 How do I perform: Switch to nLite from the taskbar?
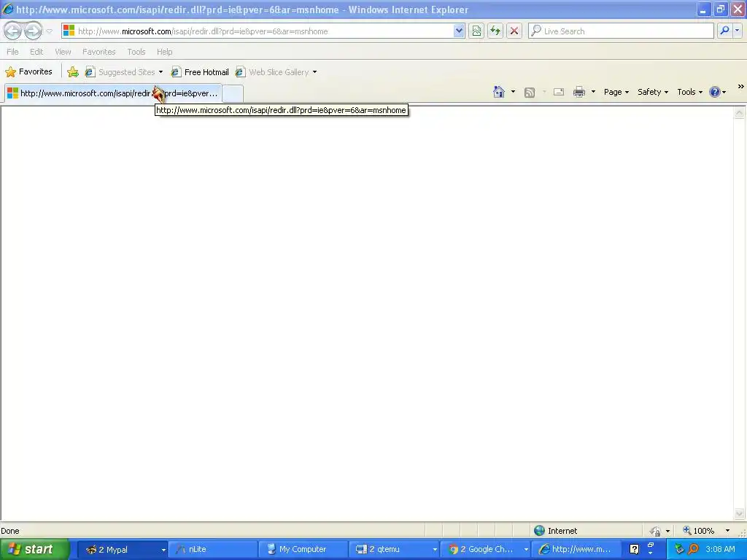click(214, 549)
